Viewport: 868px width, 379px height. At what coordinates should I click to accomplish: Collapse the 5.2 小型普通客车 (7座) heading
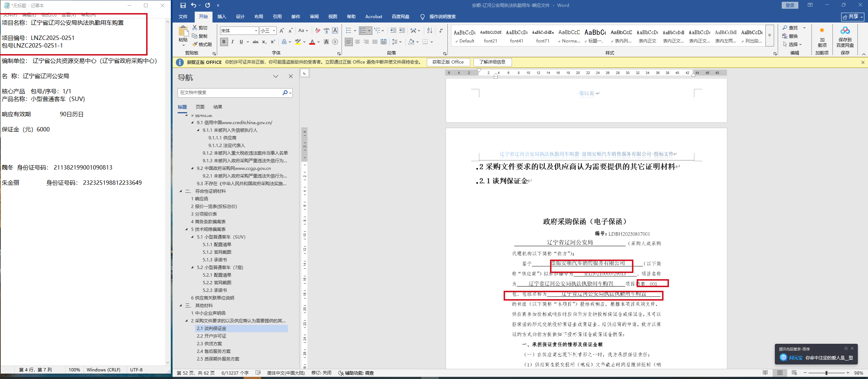(x=193, y=268)
